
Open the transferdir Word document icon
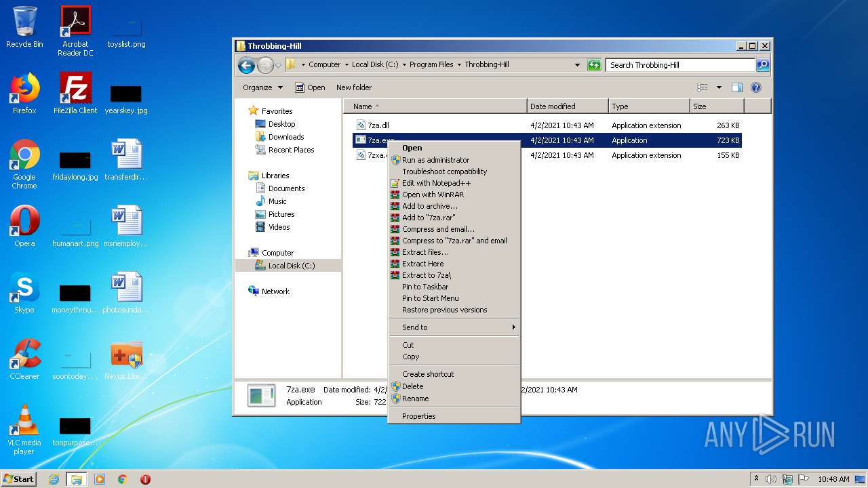126,161
